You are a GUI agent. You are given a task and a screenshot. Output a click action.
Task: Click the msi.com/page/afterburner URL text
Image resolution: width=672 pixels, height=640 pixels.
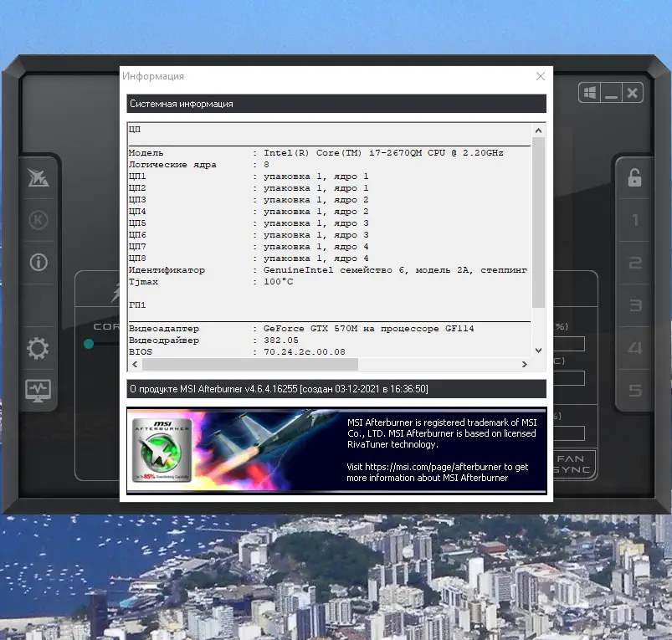coord(433,467)
